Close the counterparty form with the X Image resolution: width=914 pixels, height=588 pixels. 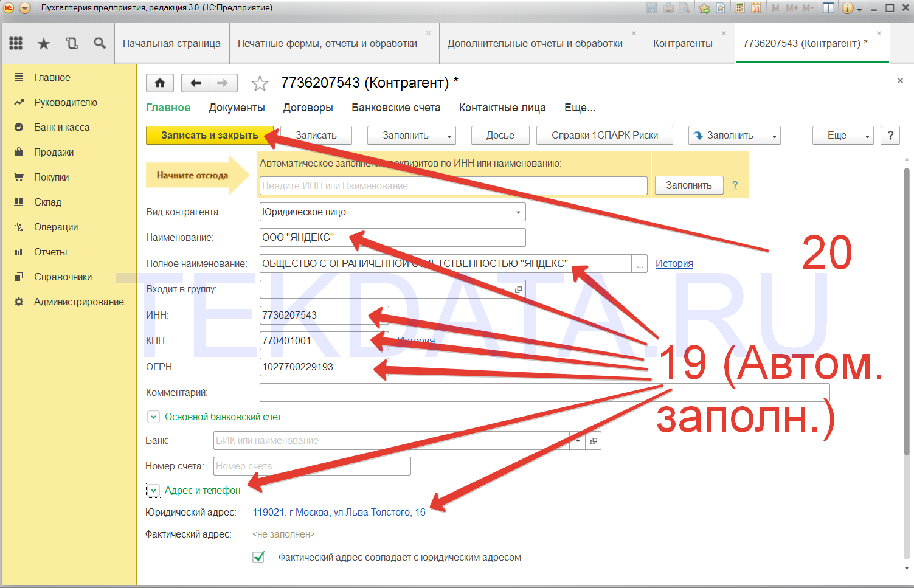pyautogui.click(x=900, y=81)
